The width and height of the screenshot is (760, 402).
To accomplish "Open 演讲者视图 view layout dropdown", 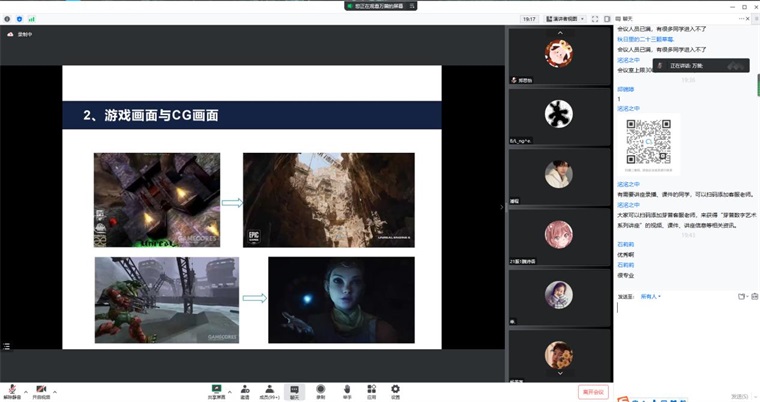I will (x=565, y=19).
